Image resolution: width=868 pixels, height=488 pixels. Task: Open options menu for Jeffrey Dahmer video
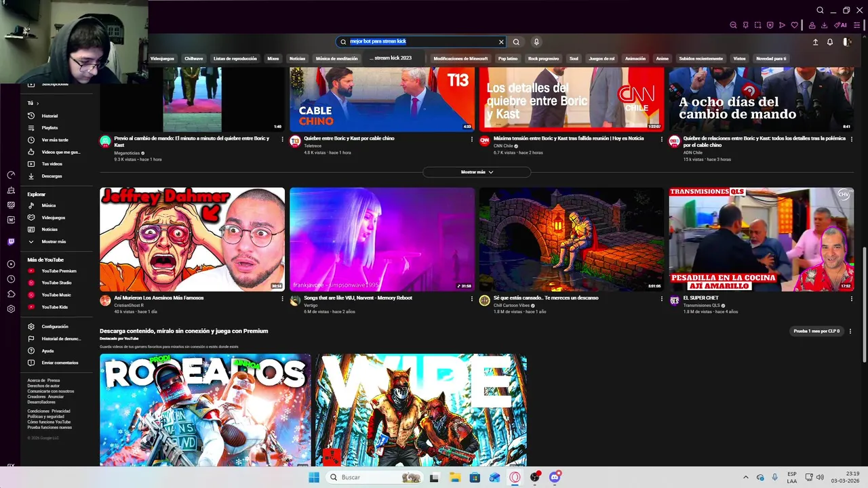(x=282, y=298)
